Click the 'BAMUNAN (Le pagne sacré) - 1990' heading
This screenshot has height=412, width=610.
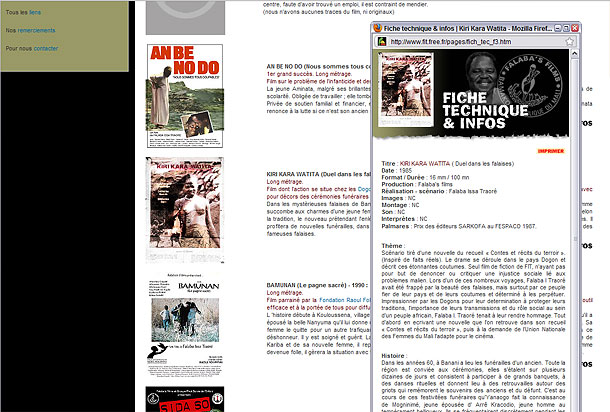317,285
